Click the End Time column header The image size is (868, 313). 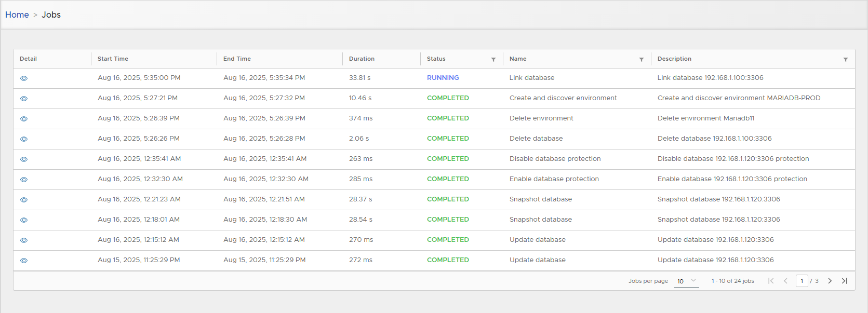point(237,59)
